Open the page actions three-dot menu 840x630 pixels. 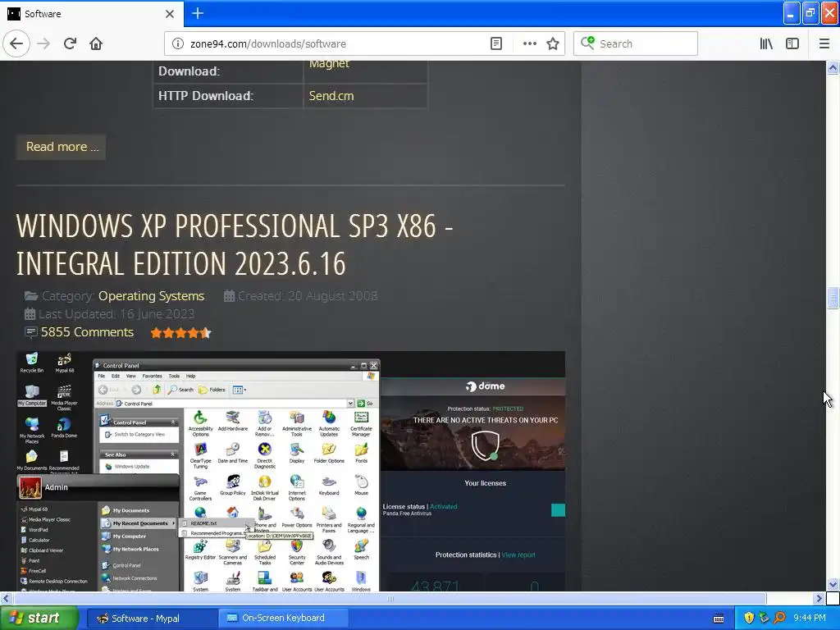[x=529, y=43]
